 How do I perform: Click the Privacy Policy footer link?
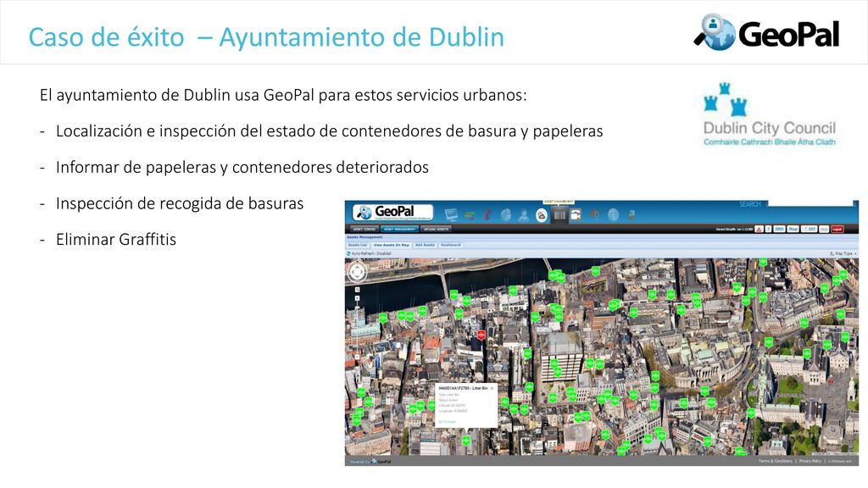[810, 461]
